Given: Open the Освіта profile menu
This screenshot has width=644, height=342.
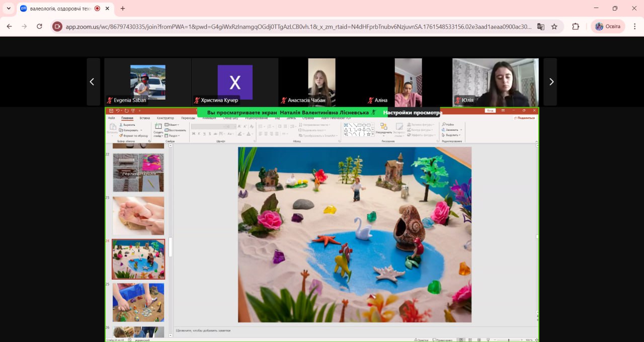Looking at the screenshot, I should 608,27.
